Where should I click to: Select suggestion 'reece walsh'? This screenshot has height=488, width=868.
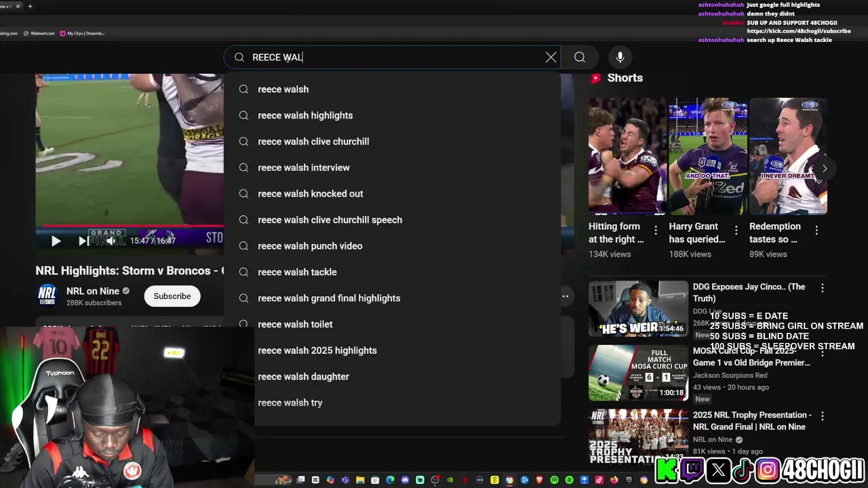click(x=392, y=89)
